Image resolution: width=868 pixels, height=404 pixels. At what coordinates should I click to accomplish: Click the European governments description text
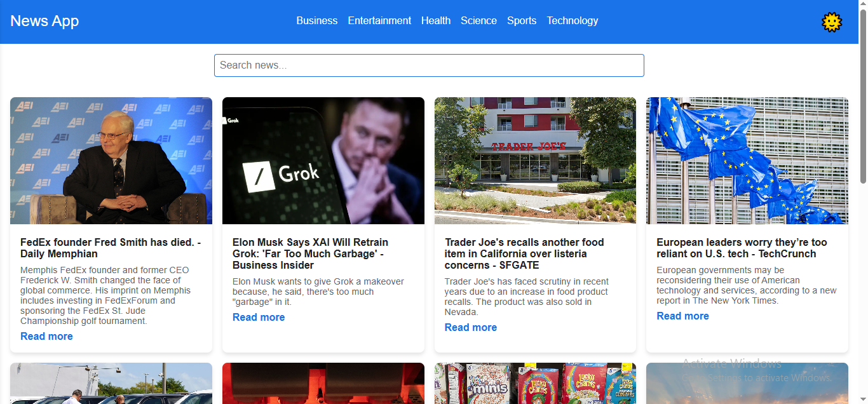[x=747, y=286]
